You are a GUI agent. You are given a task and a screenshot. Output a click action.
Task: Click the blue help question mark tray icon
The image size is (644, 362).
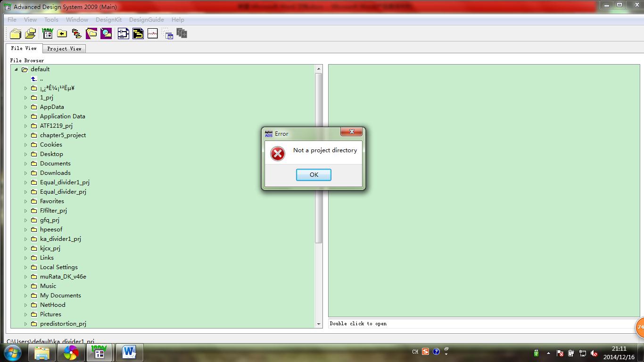[436, 352]
